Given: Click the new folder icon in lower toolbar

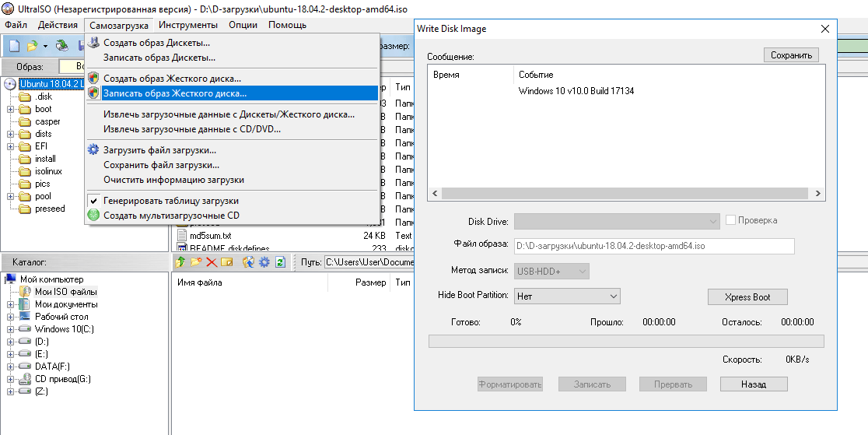Looking at the screenshot, I should pos(196,262).
